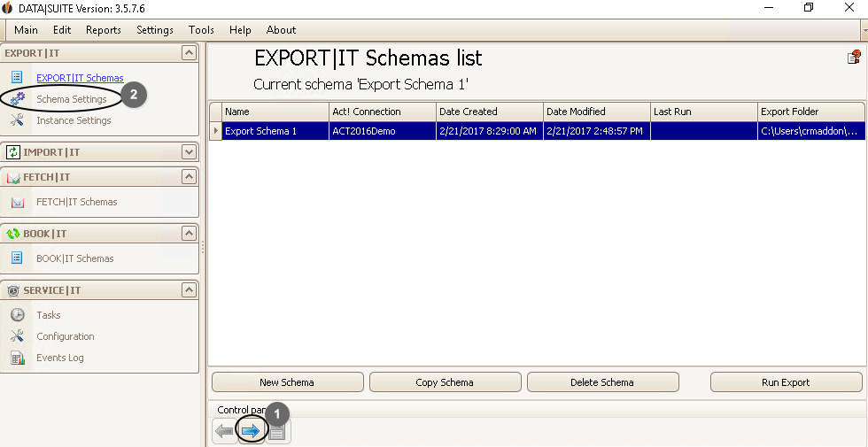The image size is (868, 447).
Task: Go forward with the blue right arrow
Action: 251,431
